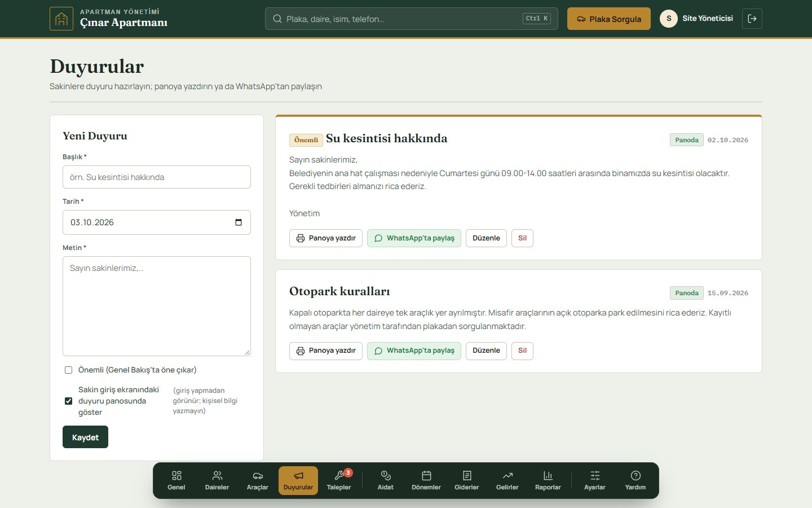Save the new announcement with Kaydet

(85, 437)
